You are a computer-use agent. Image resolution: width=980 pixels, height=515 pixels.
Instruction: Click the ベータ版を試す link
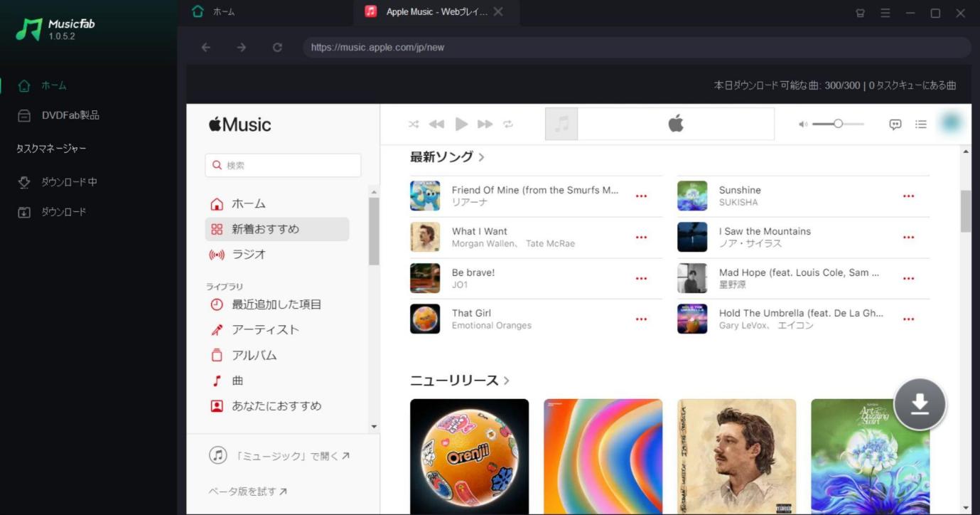(247, 492)
